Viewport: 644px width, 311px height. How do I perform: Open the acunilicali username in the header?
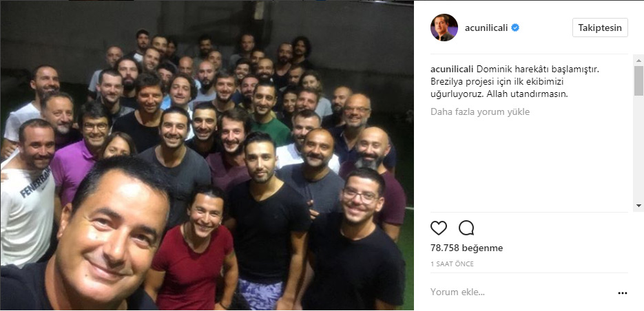486,28
